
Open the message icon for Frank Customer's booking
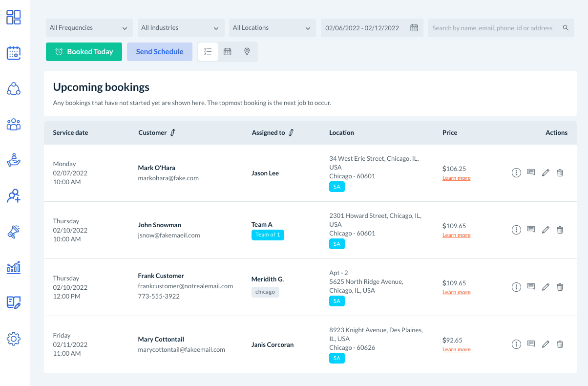(x=531, y=287)
